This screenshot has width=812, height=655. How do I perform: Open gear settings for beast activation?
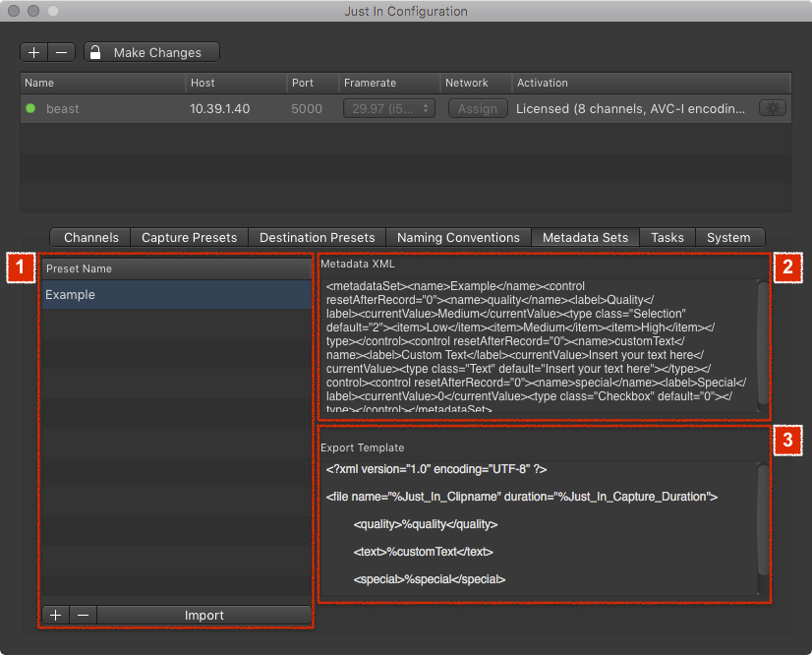(x=773, y=108)
